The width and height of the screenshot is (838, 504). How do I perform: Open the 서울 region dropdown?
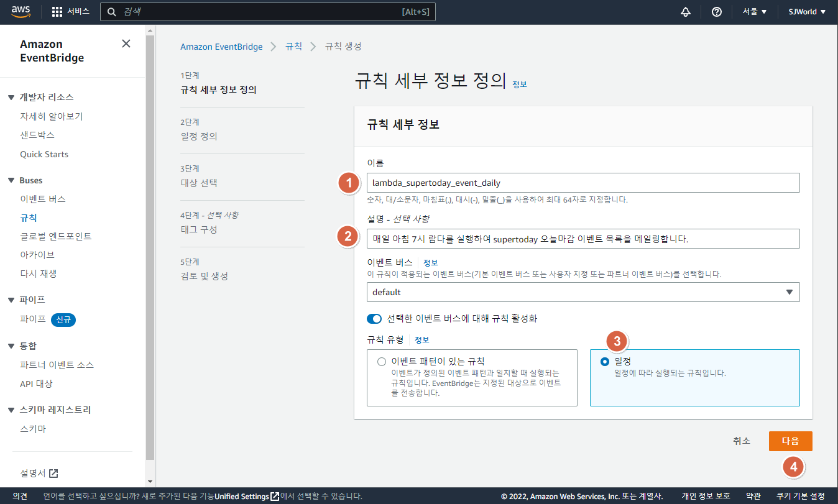(x=755, y=12)
